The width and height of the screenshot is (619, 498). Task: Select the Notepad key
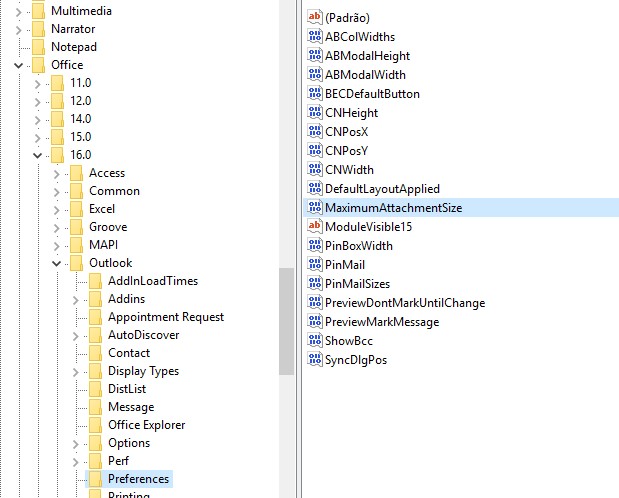74,47
